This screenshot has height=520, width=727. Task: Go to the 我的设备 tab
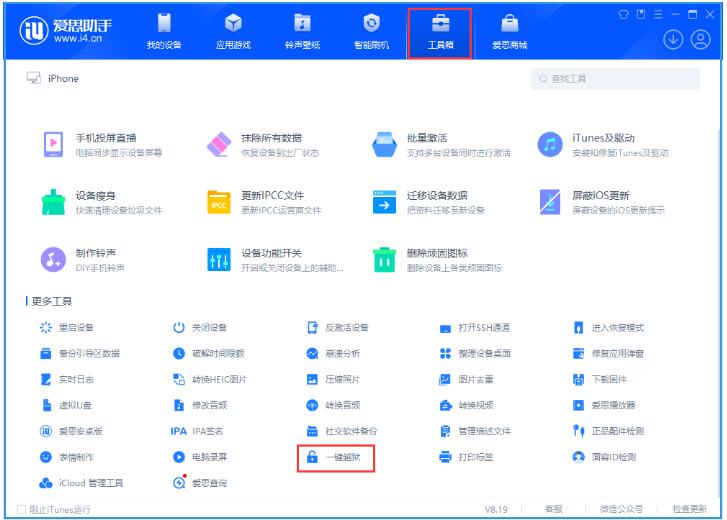(164, 30)
